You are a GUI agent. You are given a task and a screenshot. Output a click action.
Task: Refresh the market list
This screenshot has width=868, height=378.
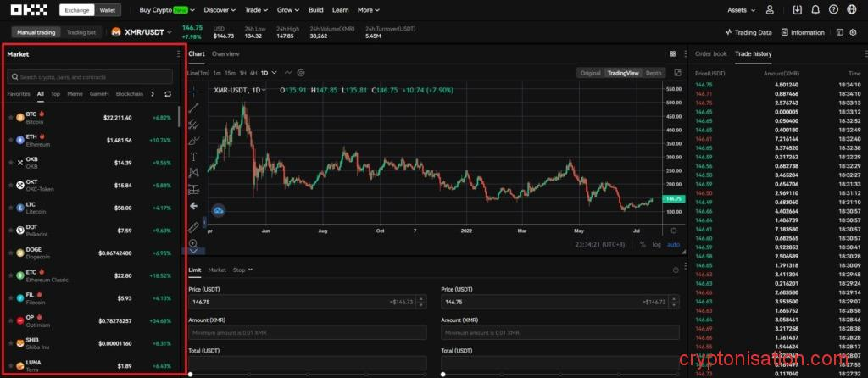(168, 94)
